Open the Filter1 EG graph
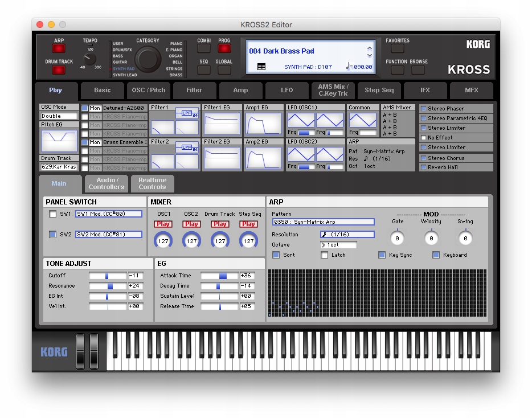The height and width of the screenshot is (418, 532). 222,124
